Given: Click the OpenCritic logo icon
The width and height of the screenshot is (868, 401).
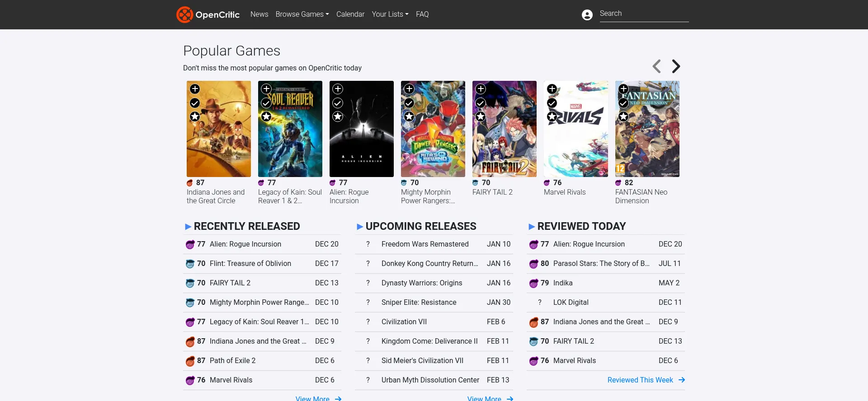Looking at the screenshot, I should click(x=184, y=14).
